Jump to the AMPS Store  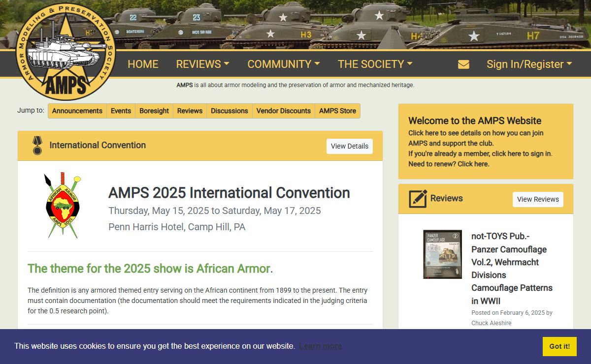pyautogui.click(x=337, y=111)
